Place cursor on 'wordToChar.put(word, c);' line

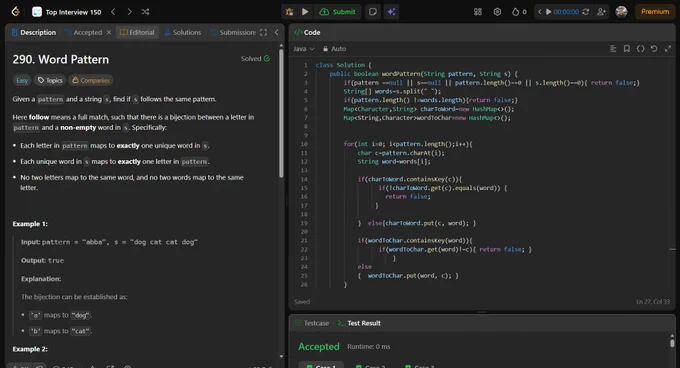tap(408, 276)
